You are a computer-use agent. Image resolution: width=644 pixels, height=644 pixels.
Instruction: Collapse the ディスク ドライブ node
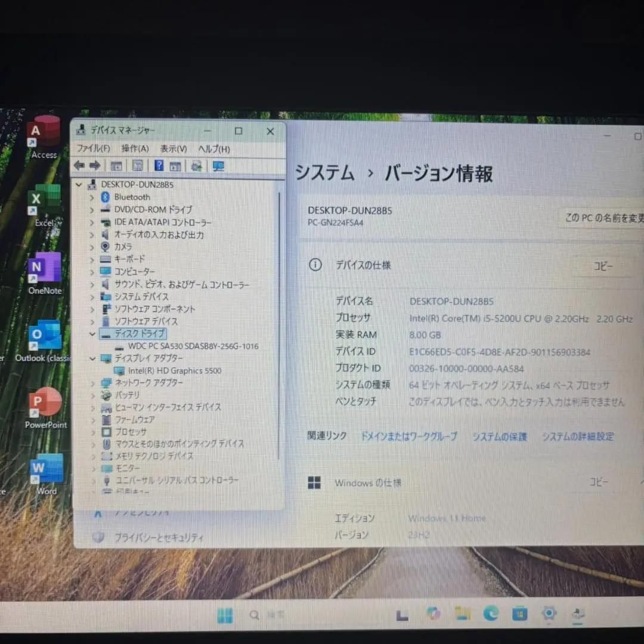click(92, 334)
